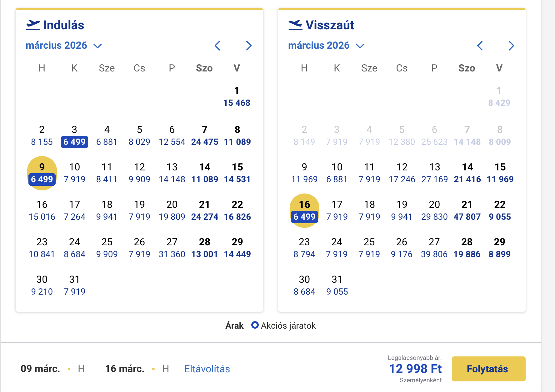This screenshot has width=555, height=392.
Task: Open the Visszaút március 2026 month dropdown
Action: pyautogui.click(x=326, y=46)
